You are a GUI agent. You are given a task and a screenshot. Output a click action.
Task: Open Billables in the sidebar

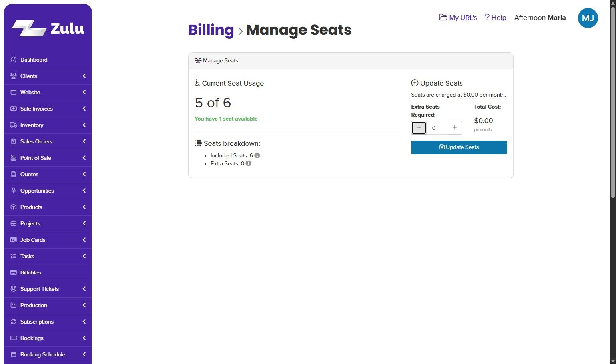tap(31, 273)
